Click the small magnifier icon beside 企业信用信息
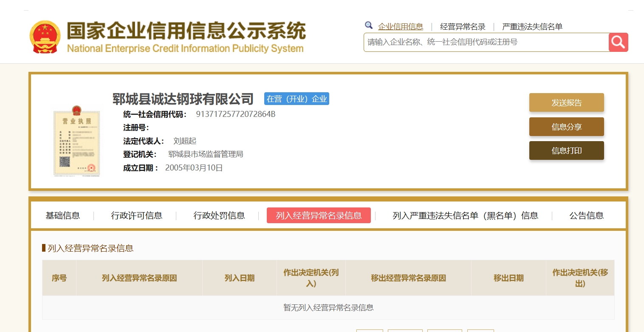The width and height of the screenshot is (644, 332). [x=369, y=25]
